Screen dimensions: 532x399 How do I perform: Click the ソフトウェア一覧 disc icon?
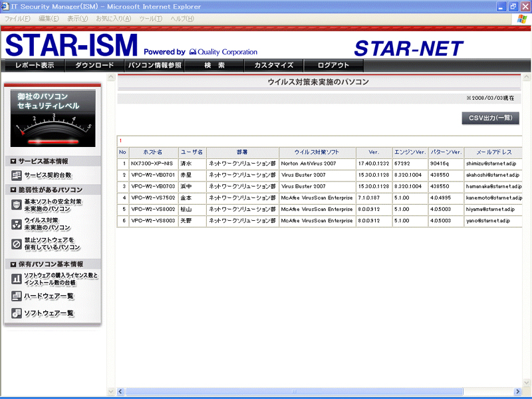point(16,313)
